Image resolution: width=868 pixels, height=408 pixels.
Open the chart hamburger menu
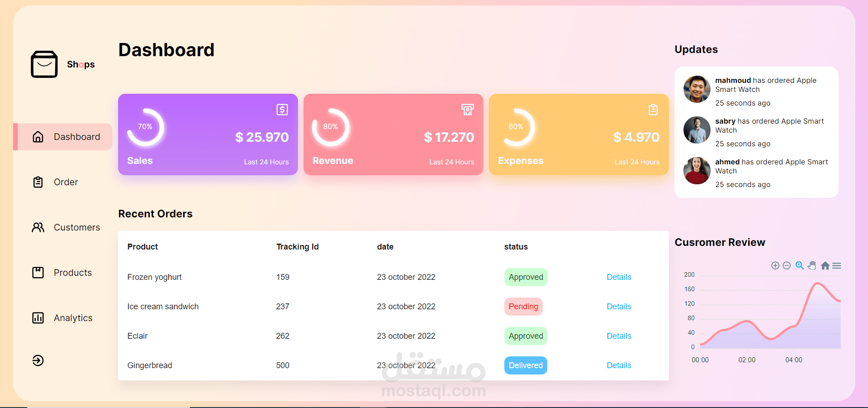837,266
